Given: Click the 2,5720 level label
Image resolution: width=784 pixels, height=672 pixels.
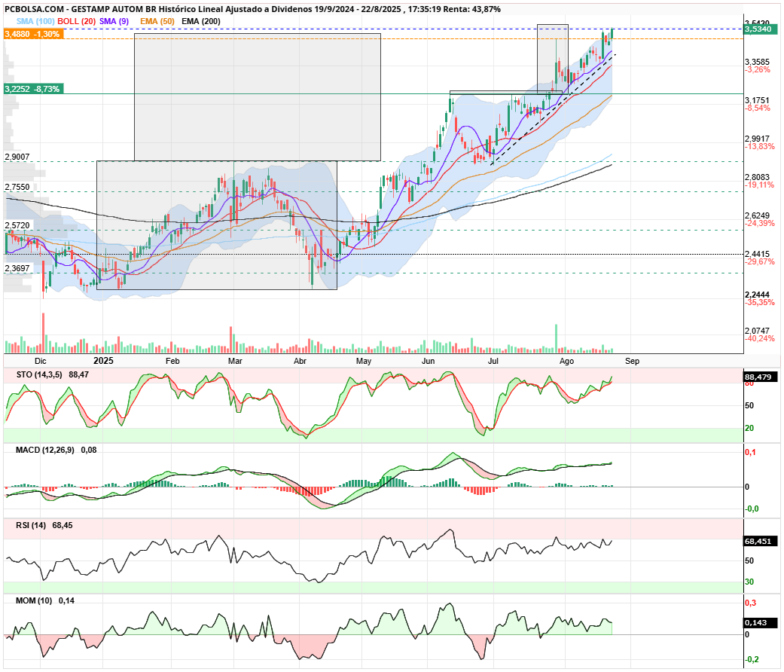Looking at the screenshot, I should tap(17, 225).
